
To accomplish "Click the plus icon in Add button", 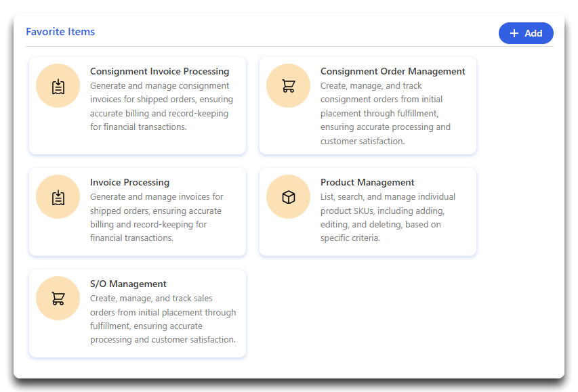I will 514,34.
